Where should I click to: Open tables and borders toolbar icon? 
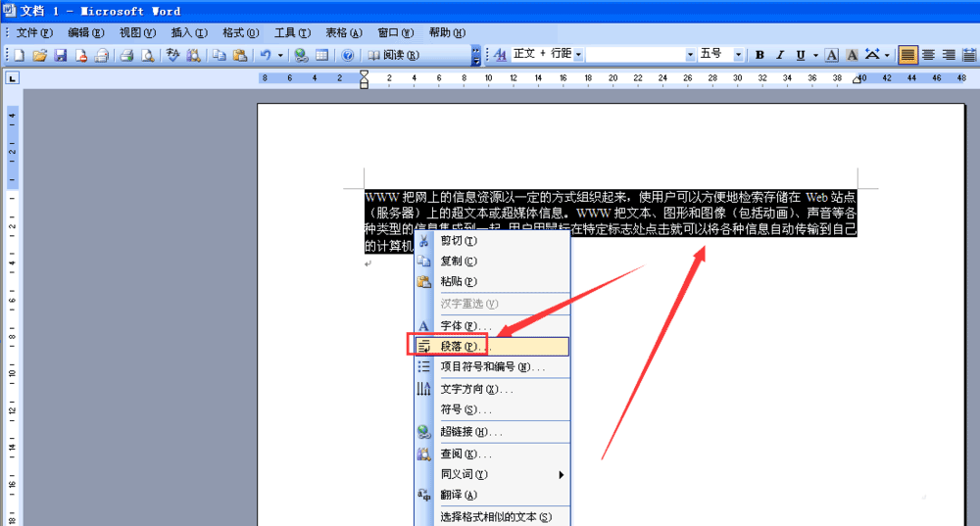(321, 55)
